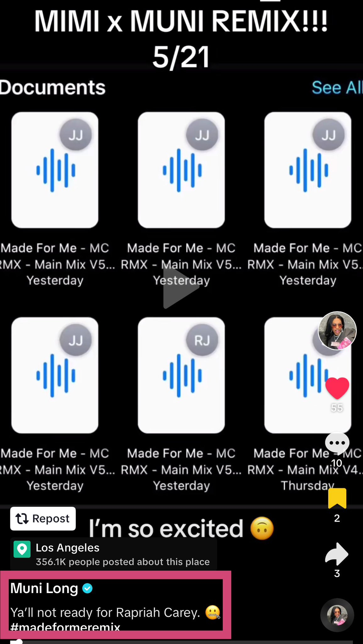Tap the share arrow icon
The height and width of the screenshot is (644, 363).
[337, 554]
